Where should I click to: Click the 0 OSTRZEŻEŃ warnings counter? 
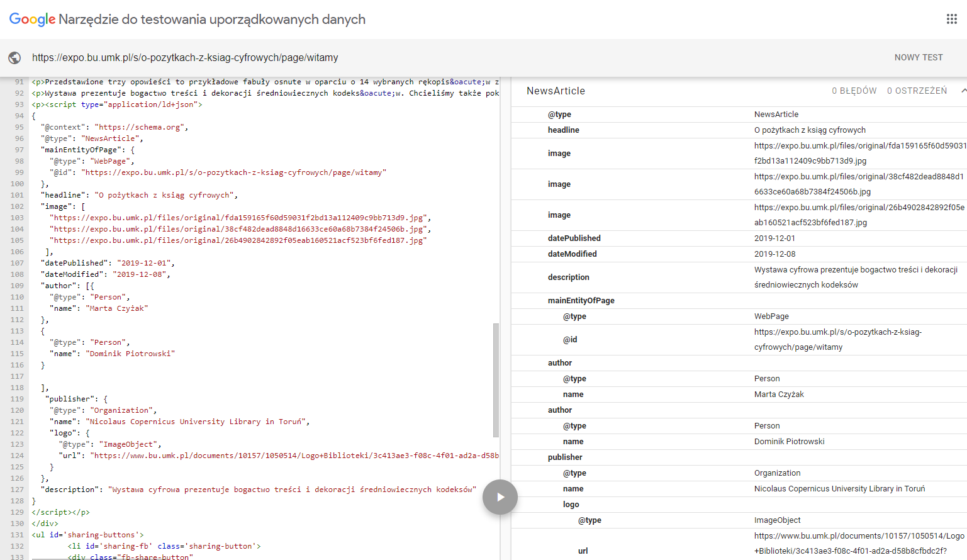(917, 91)
